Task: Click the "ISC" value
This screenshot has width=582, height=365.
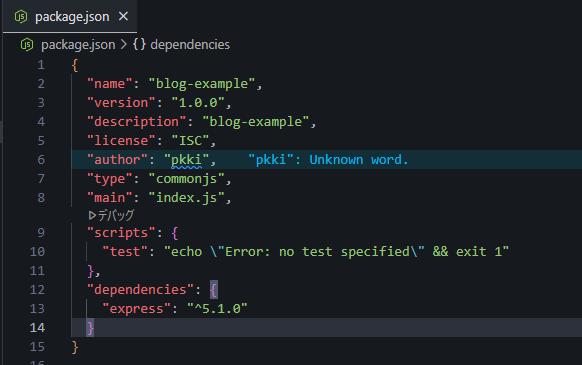Action: (190, 141)
